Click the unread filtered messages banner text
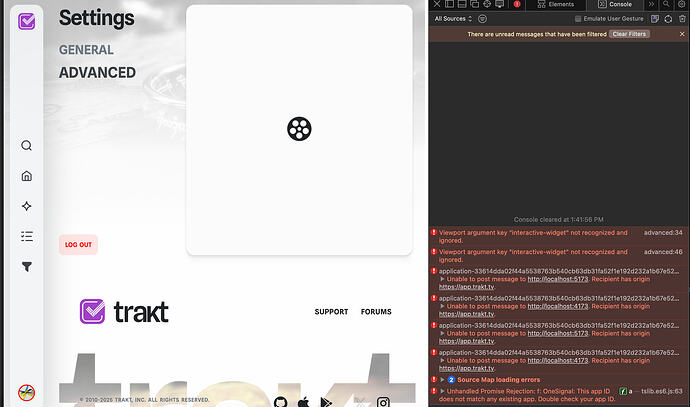The image size is (690, 407). coord(537,34)
